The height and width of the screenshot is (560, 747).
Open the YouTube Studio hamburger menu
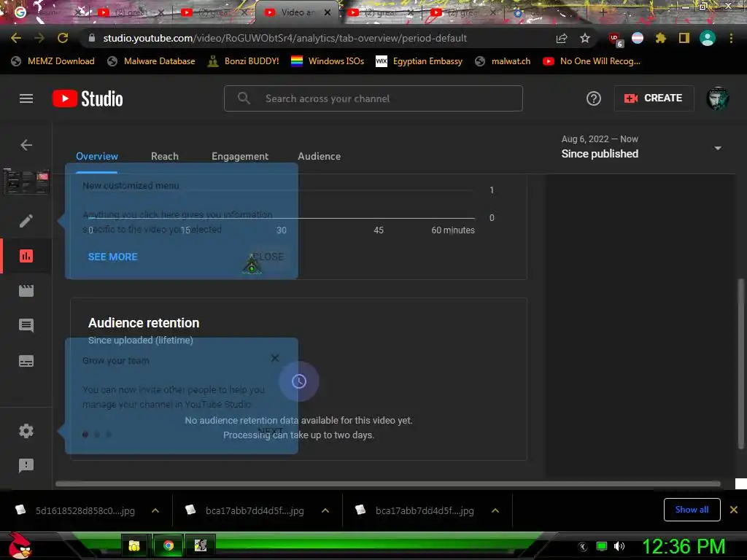click(x=26, y=98)
